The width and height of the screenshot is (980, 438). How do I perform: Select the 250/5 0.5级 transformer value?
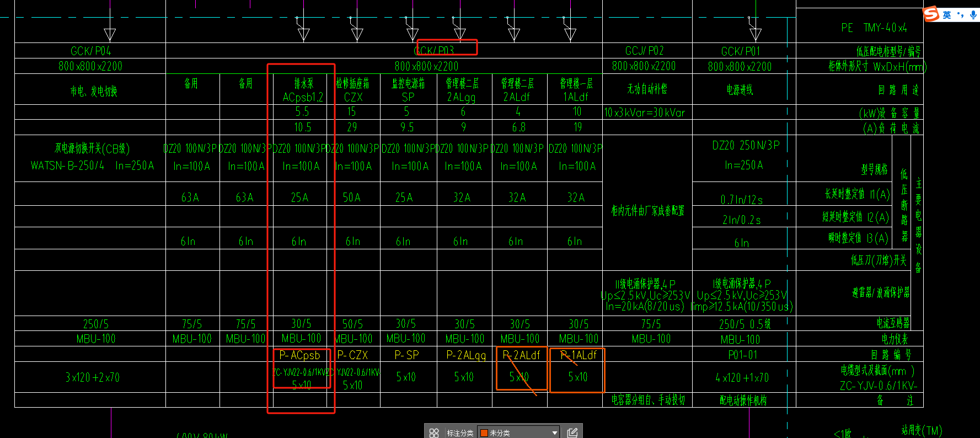745,324
